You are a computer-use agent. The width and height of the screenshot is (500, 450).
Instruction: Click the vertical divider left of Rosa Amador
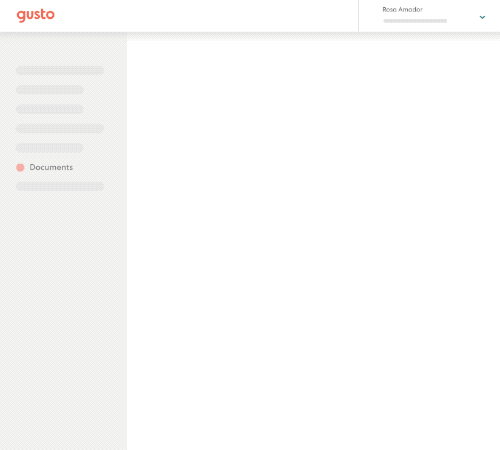[x=359, y=16]
